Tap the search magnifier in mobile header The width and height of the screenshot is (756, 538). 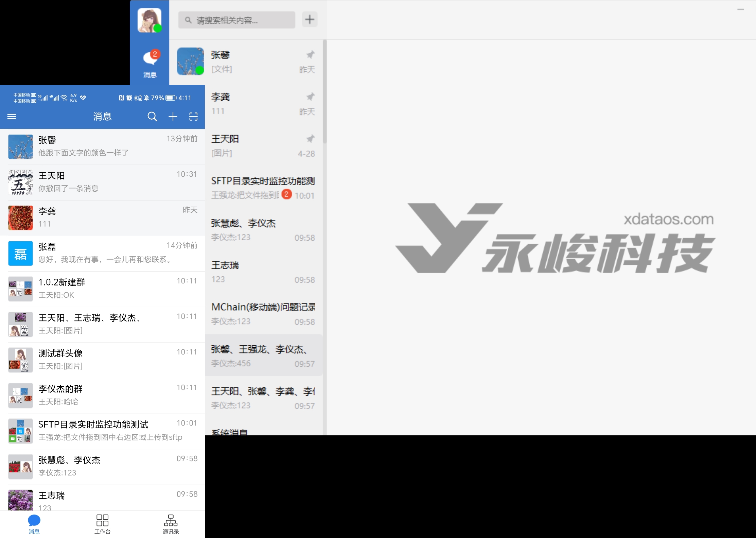[x=152, y=117]
